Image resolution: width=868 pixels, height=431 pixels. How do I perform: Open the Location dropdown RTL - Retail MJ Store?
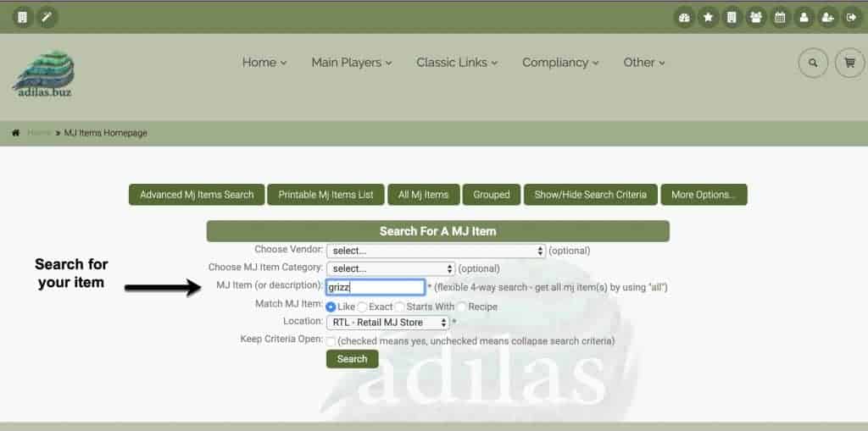pyautogui.click(x=388, y=322)
